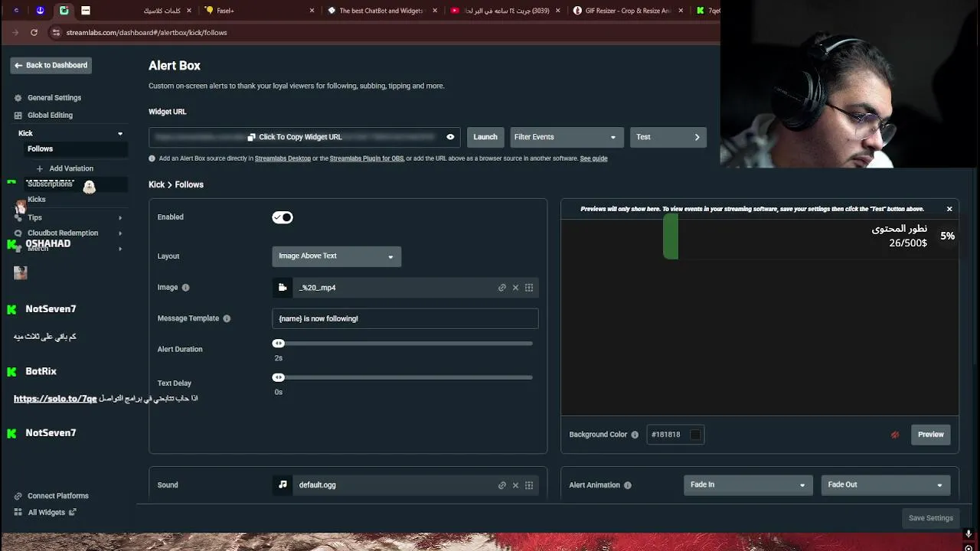Click the Text Delay slider handle

pyautogui.click(x=278, y=377)
